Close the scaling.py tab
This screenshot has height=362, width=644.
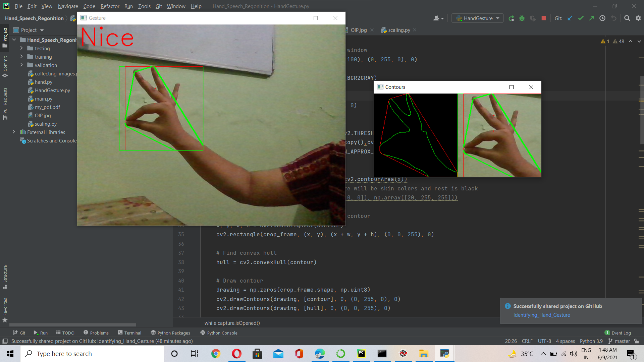pos(415,30)
